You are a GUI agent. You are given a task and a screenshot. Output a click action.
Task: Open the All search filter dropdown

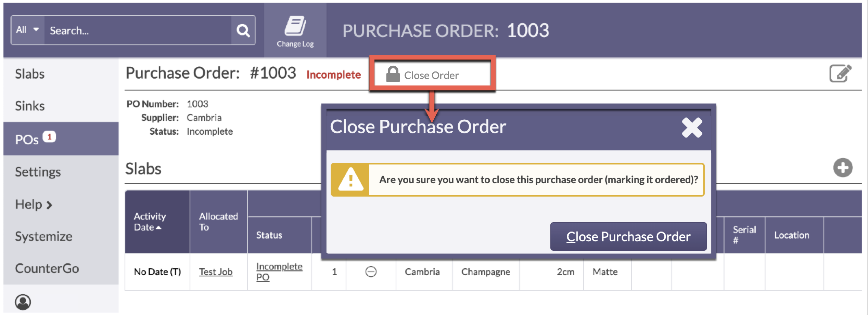[x=28, y=30]
